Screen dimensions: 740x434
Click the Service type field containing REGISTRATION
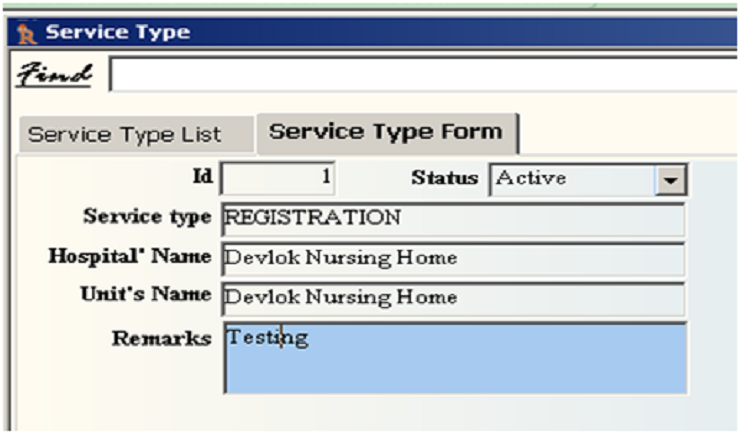(x=453, y=219)
